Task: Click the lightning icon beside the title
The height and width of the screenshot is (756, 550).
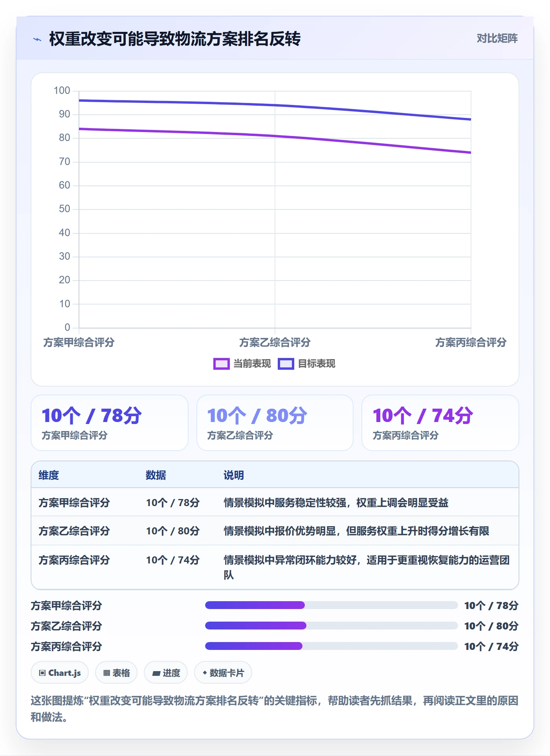Action: pos(37,39)
